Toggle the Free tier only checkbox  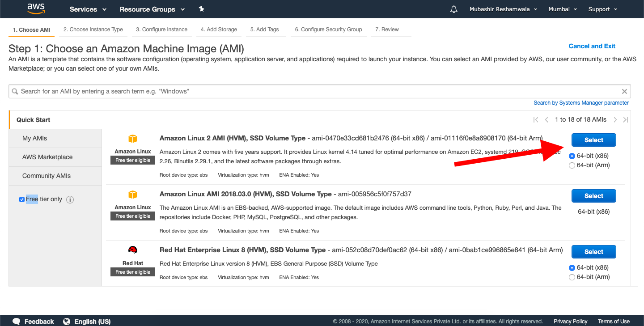(x=22, y=199)
